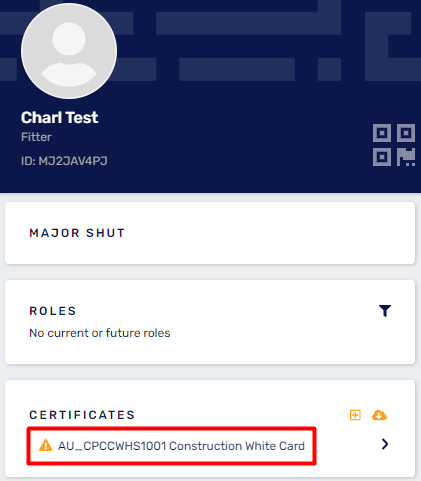Click the Fitter job title label
Screen dimensions: 421x481
tap(36, 137)
